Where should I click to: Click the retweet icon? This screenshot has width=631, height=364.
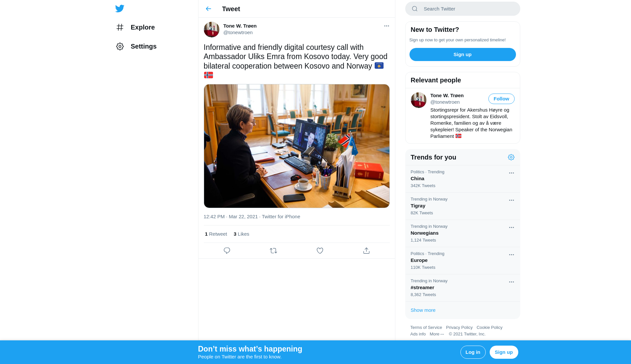pos(273,251)
